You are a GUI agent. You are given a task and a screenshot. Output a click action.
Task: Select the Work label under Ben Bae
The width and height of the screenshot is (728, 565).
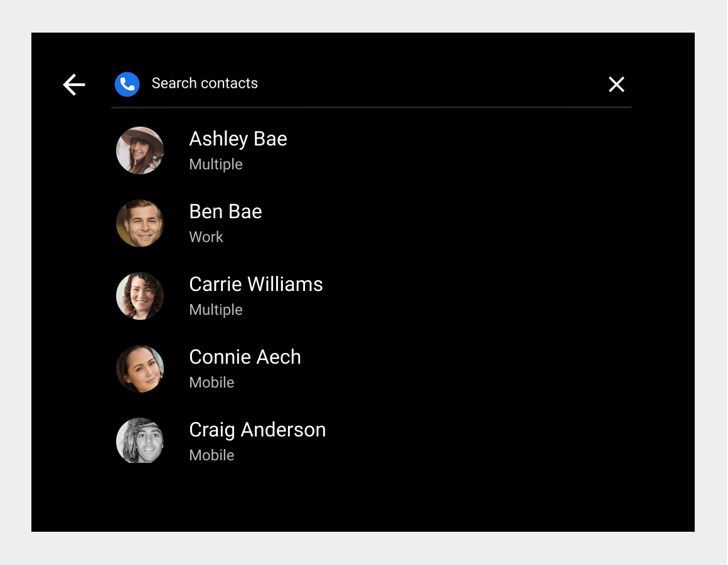point(206,237)
